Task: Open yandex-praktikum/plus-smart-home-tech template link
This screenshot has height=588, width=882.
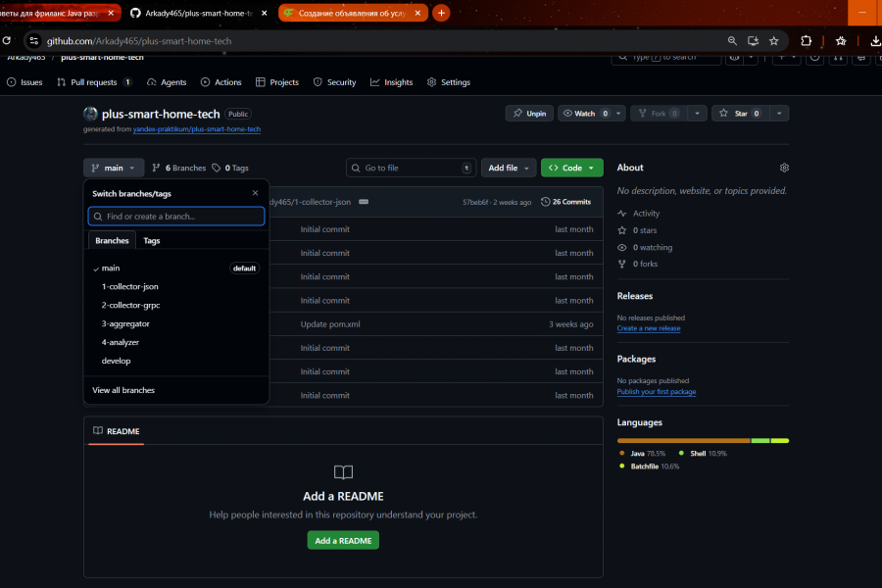Action: coord(197,129)
